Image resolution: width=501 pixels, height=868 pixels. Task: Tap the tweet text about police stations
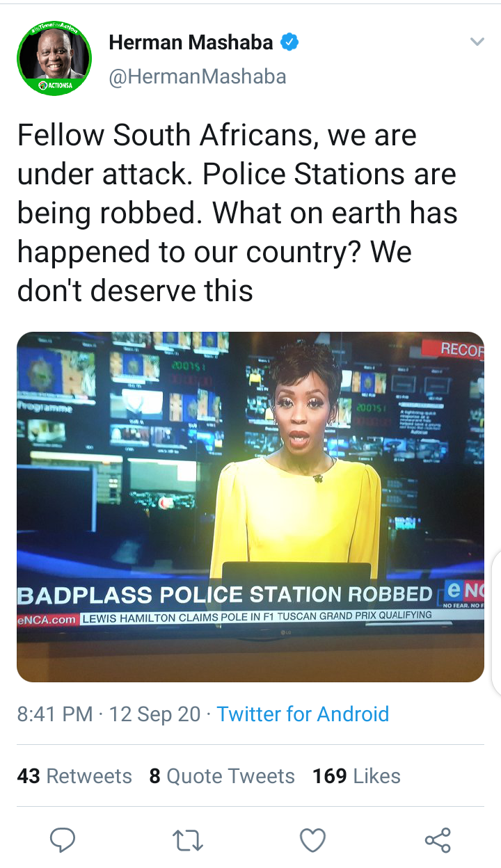coord(237,213)
